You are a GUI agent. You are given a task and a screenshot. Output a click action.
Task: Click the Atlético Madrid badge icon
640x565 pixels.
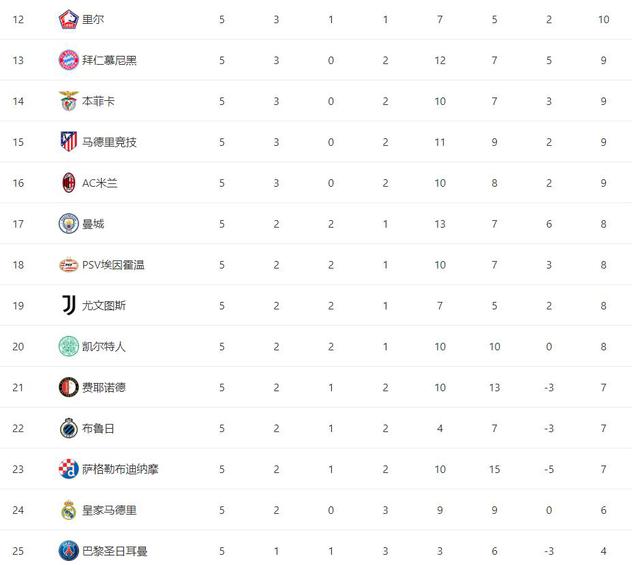click(x=68, y=142)
